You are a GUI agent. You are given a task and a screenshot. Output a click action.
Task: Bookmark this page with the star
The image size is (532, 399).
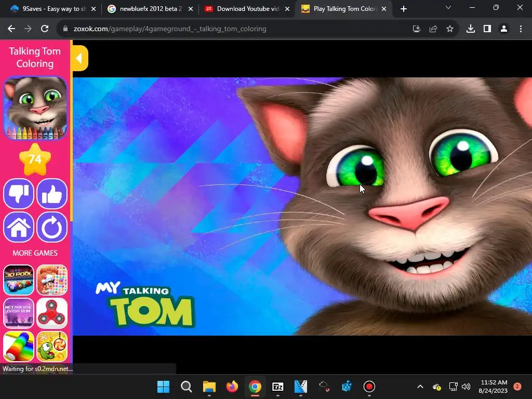[449, 29]
